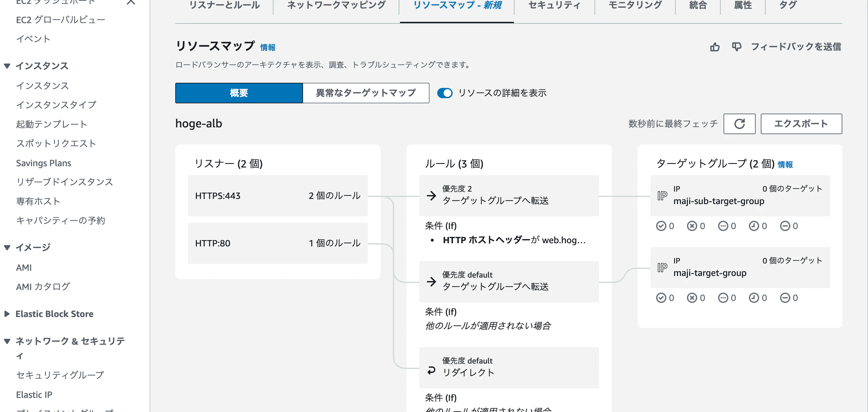Click the IP icon of maji-target-group
Viewport: 868px width, 412px height.
click(x=662, y=268)
